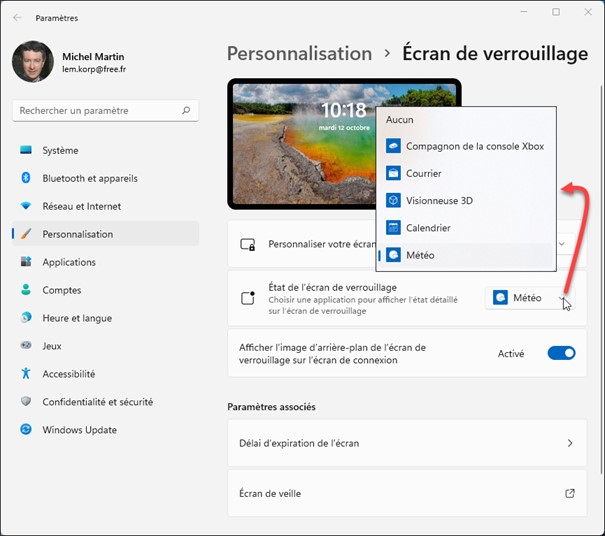Click the vertical scrollbar
This screenshot has width=605, height=536.
(x=601, y=279)
